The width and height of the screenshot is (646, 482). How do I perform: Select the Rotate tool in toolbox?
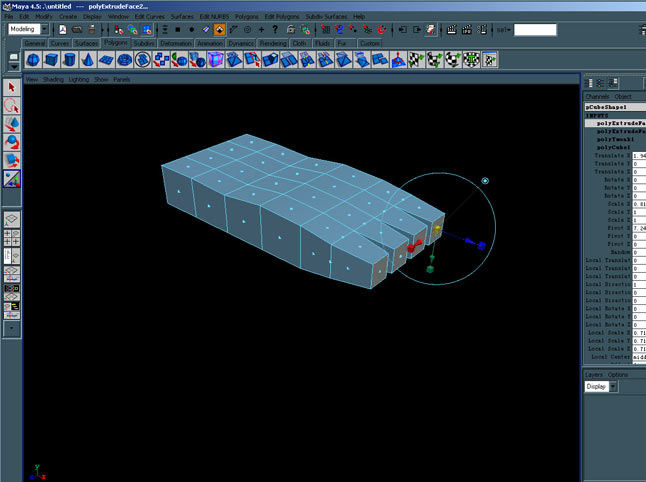[12, 142]
